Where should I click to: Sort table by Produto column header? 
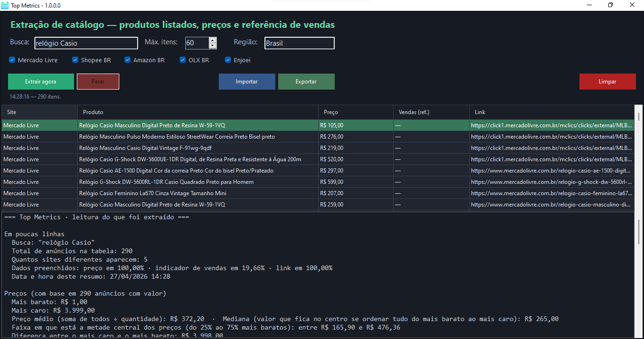pos(198,112)
